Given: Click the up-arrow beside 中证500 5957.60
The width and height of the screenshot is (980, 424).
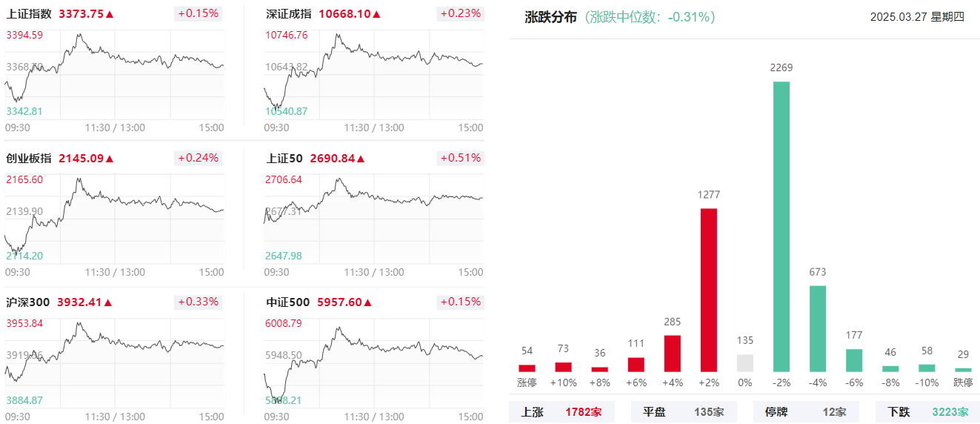Looking at the screenshot, I should pos(367,302).
